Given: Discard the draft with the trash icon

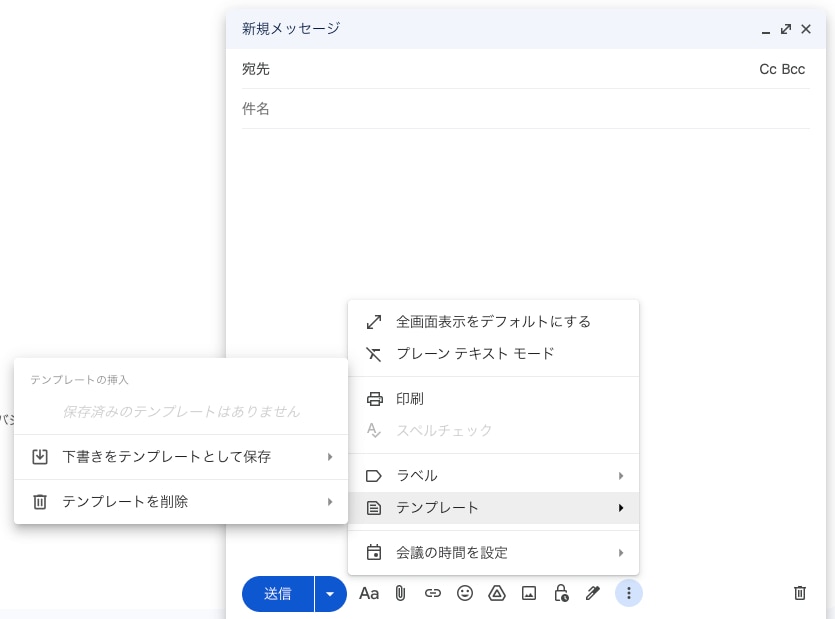Looking at the screenshot, I should point(799,593).
